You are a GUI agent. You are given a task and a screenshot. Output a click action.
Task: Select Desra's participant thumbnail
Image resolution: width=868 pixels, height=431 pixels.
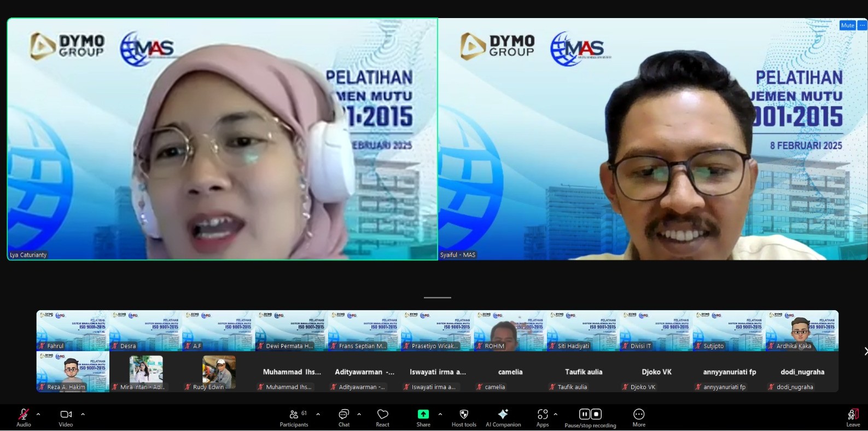tap(145, 330)
